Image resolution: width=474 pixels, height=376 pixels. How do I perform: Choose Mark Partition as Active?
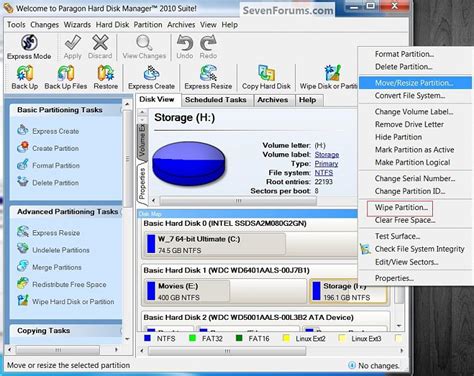414,150
